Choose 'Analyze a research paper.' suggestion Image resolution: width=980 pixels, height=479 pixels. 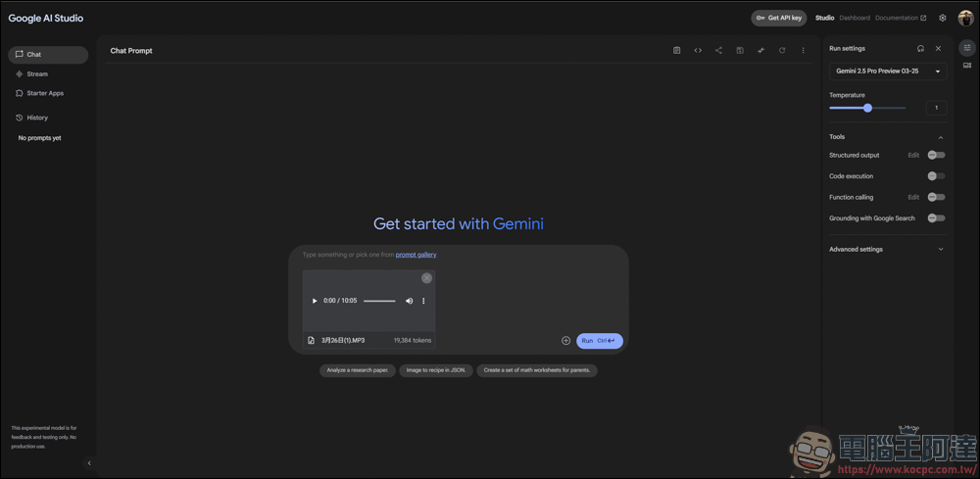click(x=358, y=370)
